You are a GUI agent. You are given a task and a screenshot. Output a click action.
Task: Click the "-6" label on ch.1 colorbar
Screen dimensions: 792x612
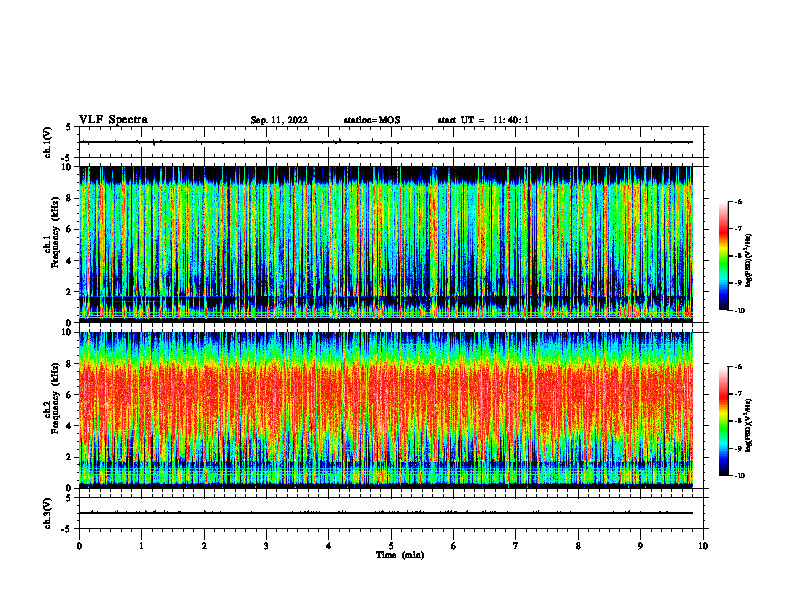[738, 201]
